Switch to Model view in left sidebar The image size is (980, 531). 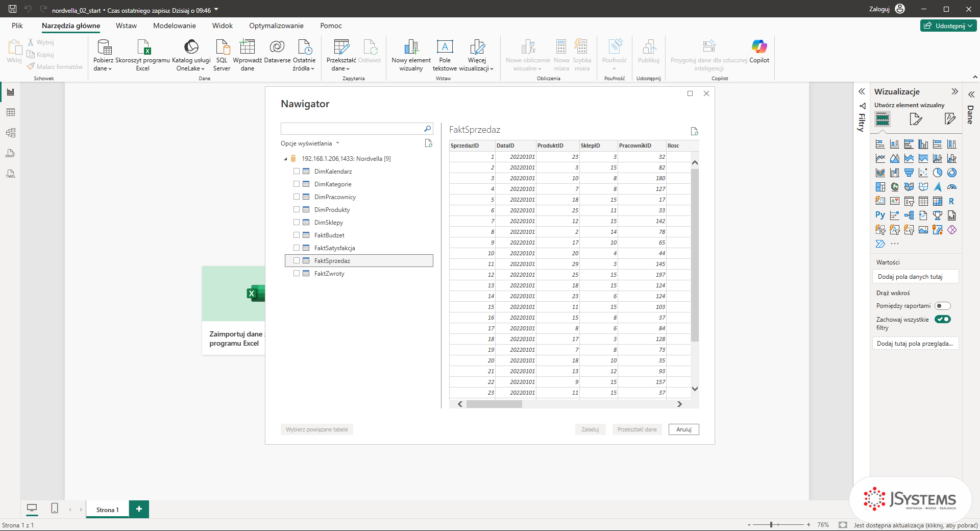point(11,133)
